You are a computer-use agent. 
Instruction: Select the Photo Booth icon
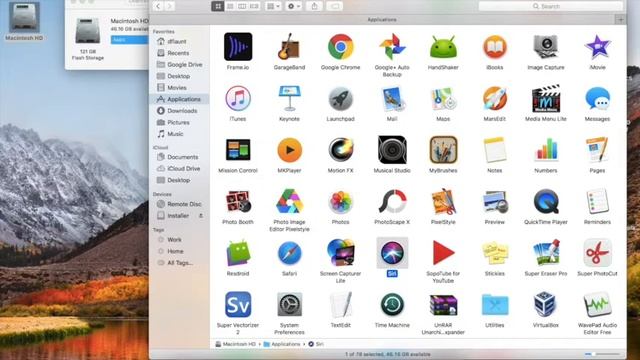238,202
